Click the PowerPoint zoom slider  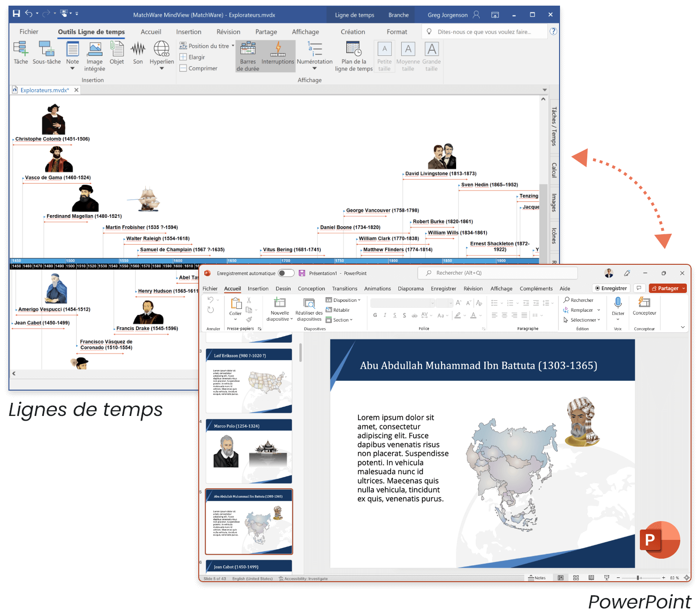pos(638,578)
